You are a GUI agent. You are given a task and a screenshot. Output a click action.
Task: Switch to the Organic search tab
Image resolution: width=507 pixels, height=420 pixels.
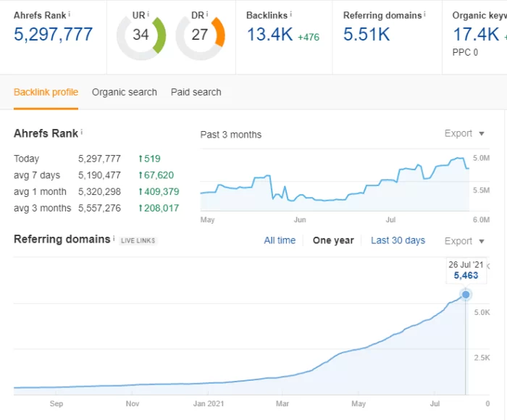[125, 92]
